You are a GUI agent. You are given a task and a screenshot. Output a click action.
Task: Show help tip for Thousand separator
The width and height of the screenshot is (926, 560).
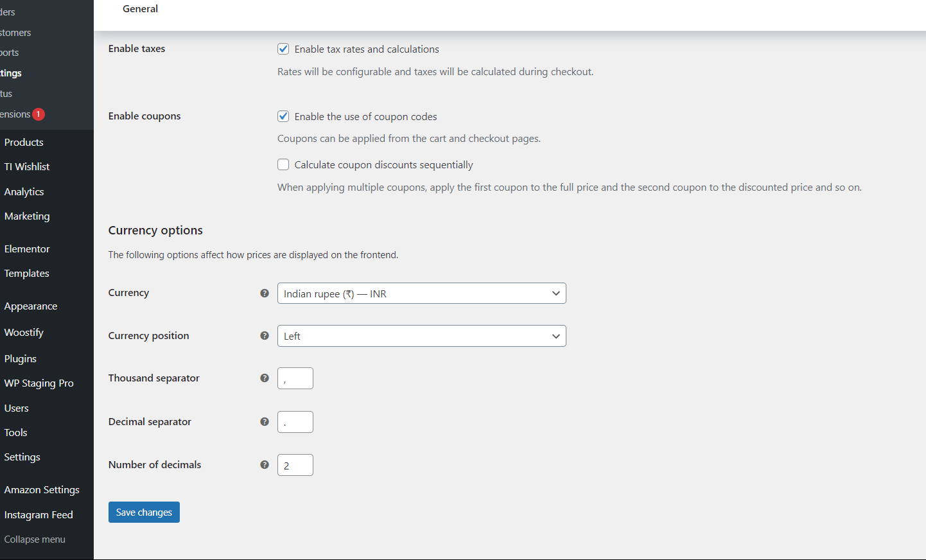[x=264, y=378]
